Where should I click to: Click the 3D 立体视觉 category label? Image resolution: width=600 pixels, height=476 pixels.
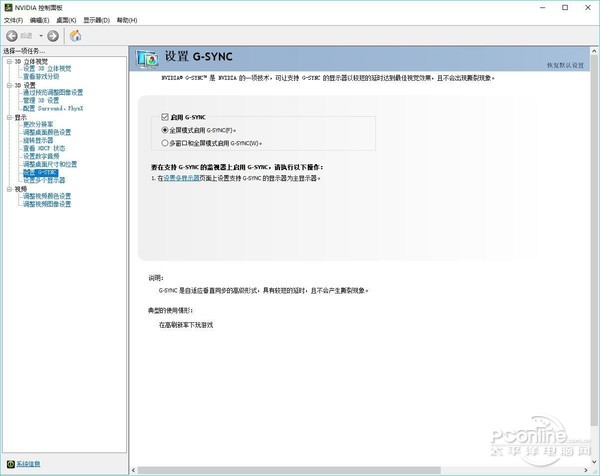click(x=31, y=61)
